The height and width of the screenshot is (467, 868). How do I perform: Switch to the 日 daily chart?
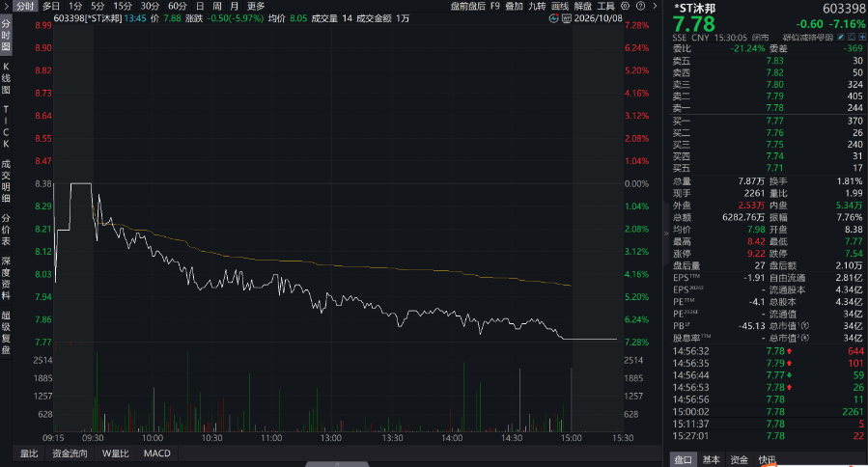pos(200,6)
